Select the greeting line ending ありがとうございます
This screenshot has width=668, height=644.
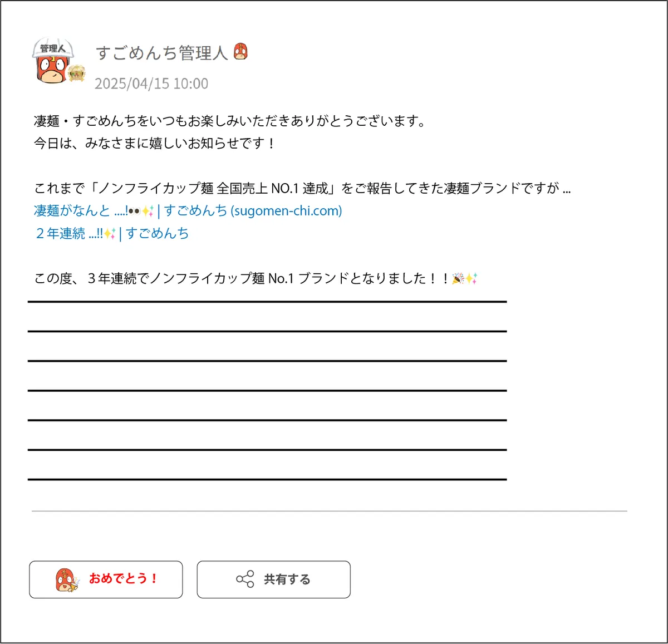click(x=229, y=121)
